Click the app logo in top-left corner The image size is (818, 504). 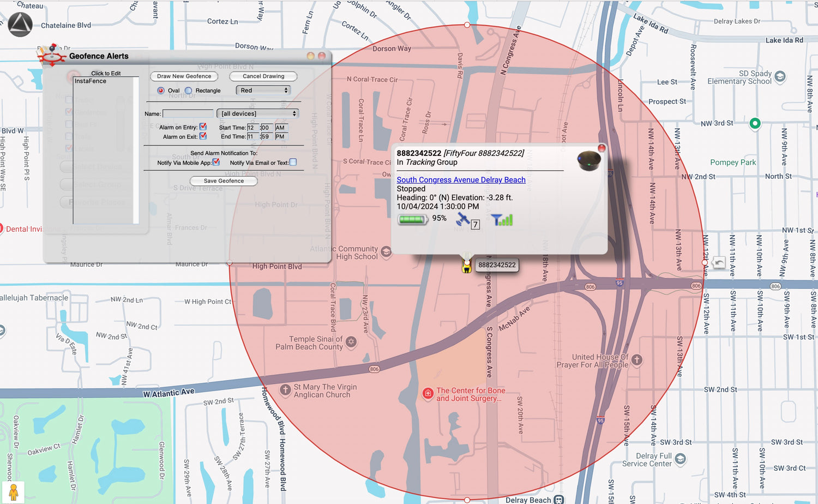(20, 25)
